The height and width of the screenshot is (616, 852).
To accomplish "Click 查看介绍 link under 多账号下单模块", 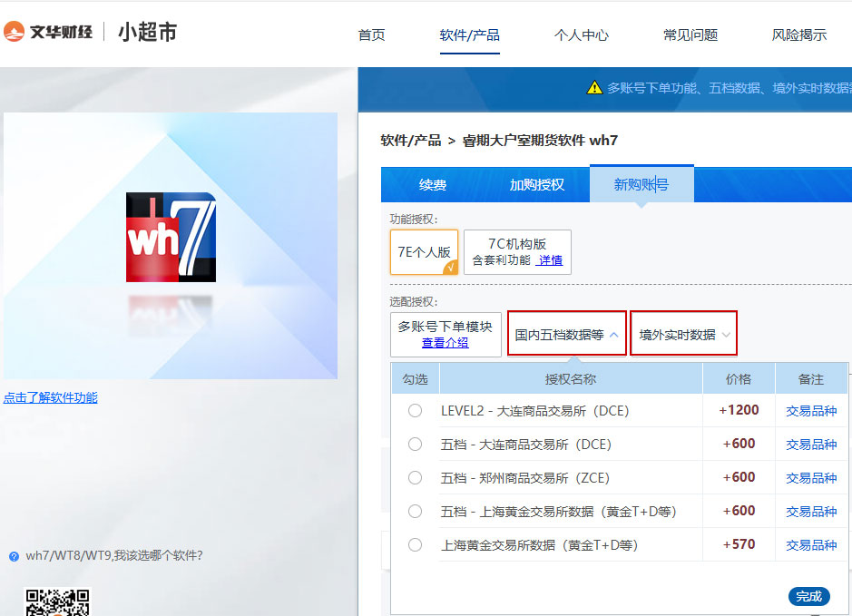I will [445, 343].
